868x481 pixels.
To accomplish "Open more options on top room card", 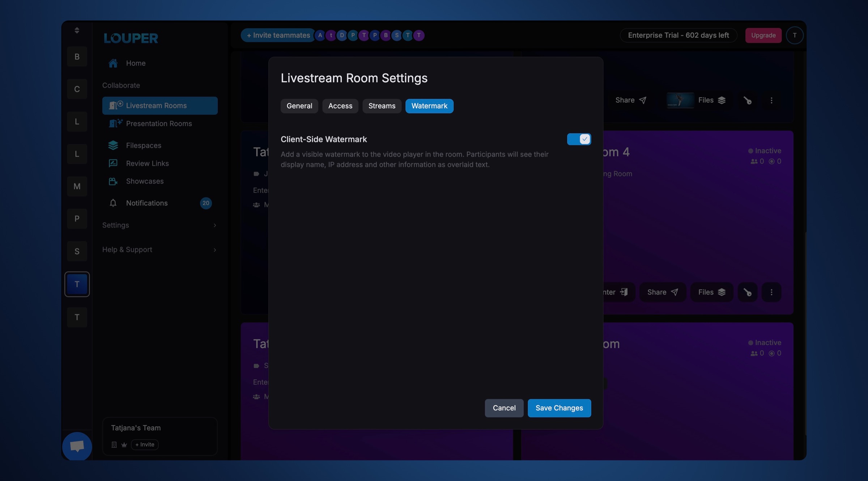I will [771, 100].
